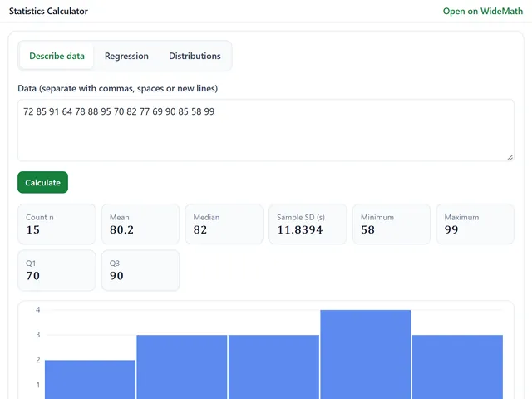Click the Sample SD value 11.8394
This screenshot has width=532, height=399.
pyautogui.click(x=300, y=229)
